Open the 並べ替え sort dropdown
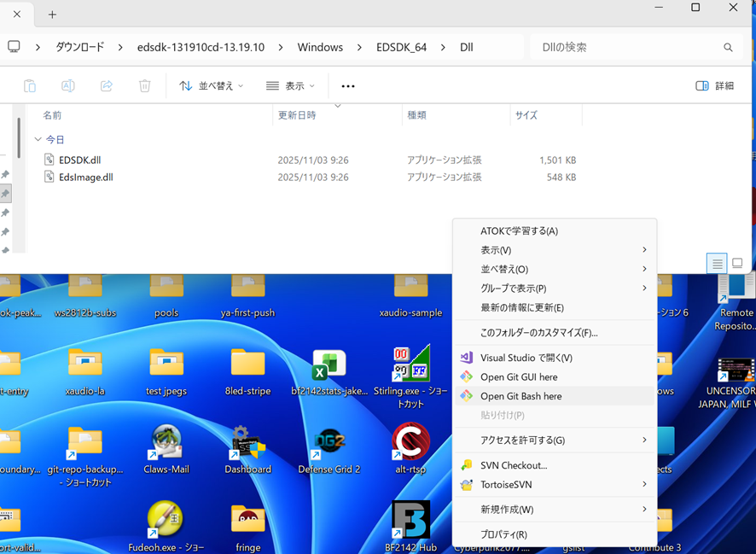The image size is (756, 554). coord(211,86)
